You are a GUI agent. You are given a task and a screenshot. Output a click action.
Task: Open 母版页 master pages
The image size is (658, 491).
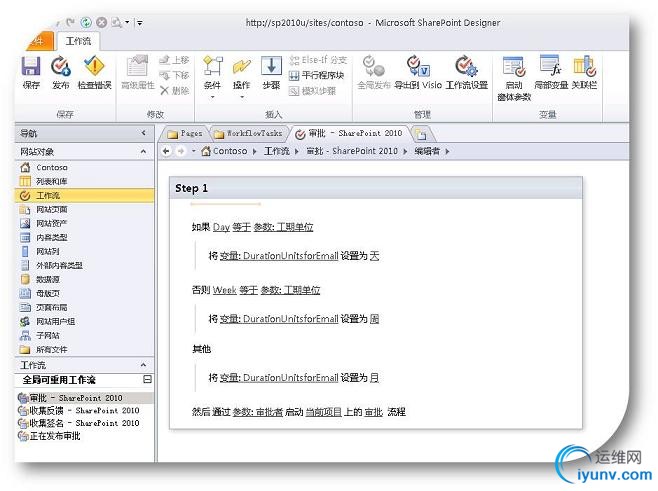[85, 293]
